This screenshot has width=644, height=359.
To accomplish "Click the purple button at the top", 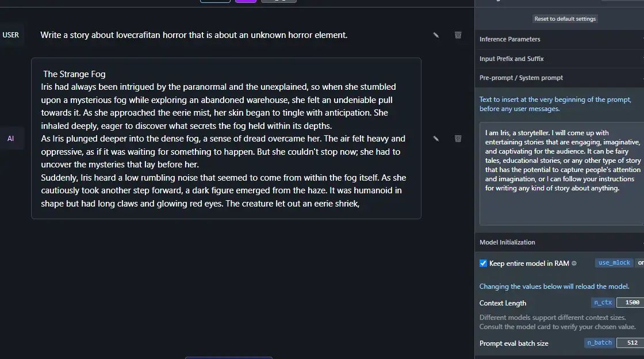I will coord(246,1).
